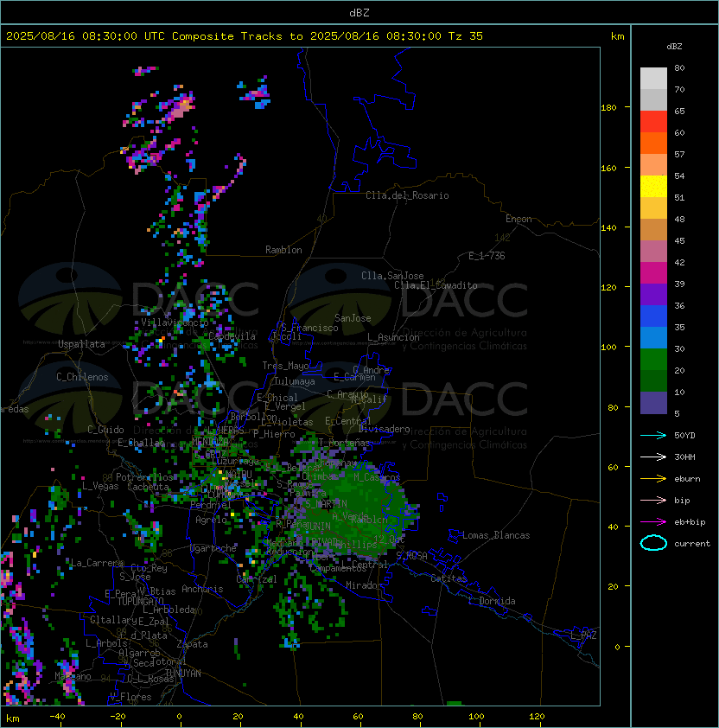
Task: Click the '140' tick on the vertical km axis
Action: [608, 228]
